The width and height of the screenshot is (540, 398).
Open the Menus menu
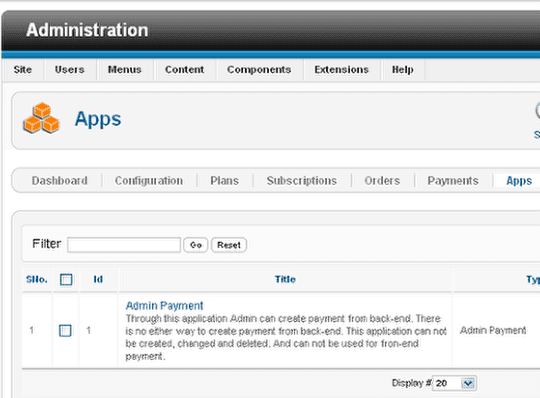click(x=125, y=70)
